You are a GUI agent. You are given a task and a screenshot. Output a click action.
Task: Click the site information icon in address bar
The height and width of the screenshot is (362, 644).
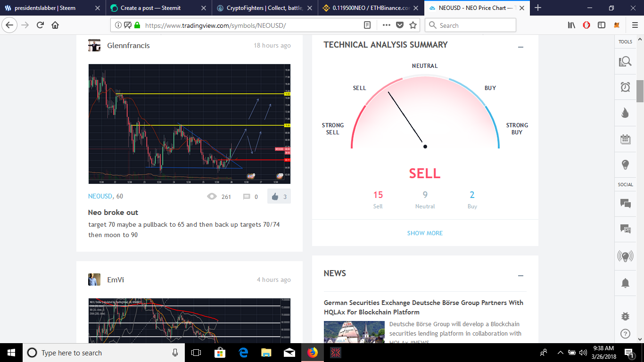pos(118,25)
